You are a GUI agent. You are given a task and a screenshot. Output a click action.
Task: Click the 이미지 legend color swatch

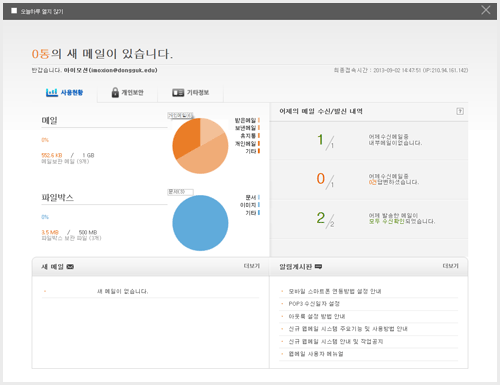coord(259,205)
